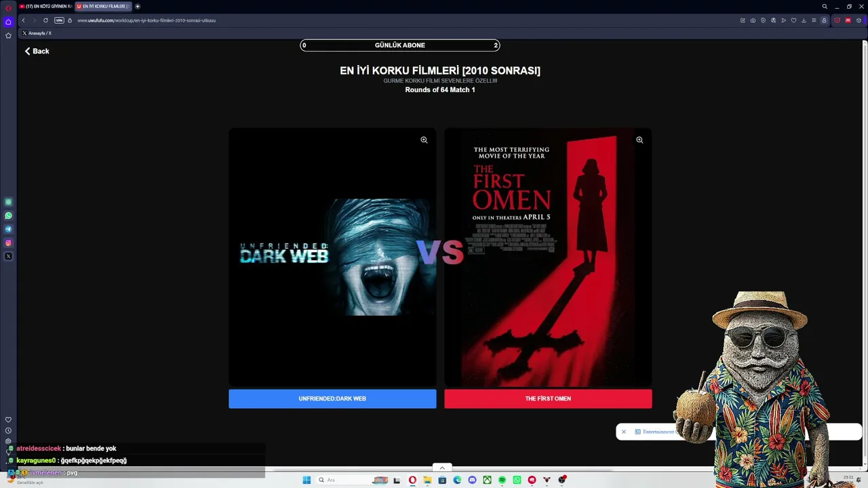This screenshot has width=868, height=488.
Task: Toggle the VPN badge in address bar
Action: [59, 20]
